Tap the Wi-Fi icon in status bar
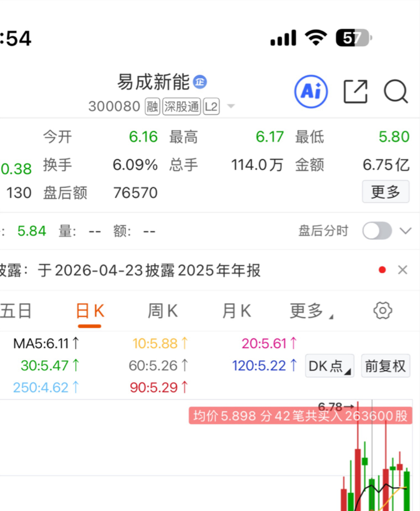420x511 pixels. click(316, 38)
